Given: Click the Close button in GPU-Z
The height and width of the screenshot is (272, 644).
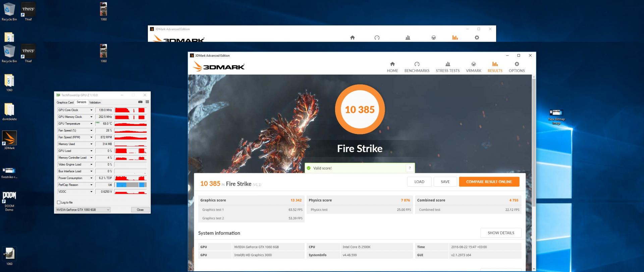Looking at the screenshot, I should (x=140, y=210).
